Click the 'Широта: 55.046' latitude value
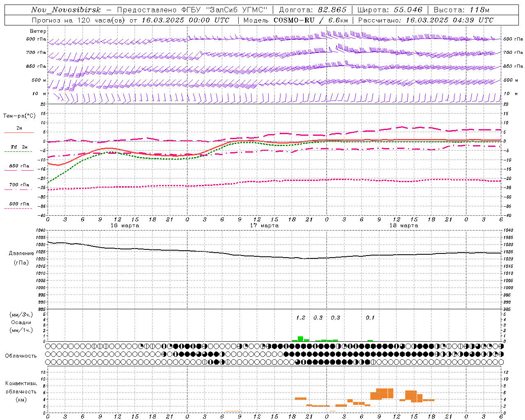The image size is (525, 420). point(390,10)
